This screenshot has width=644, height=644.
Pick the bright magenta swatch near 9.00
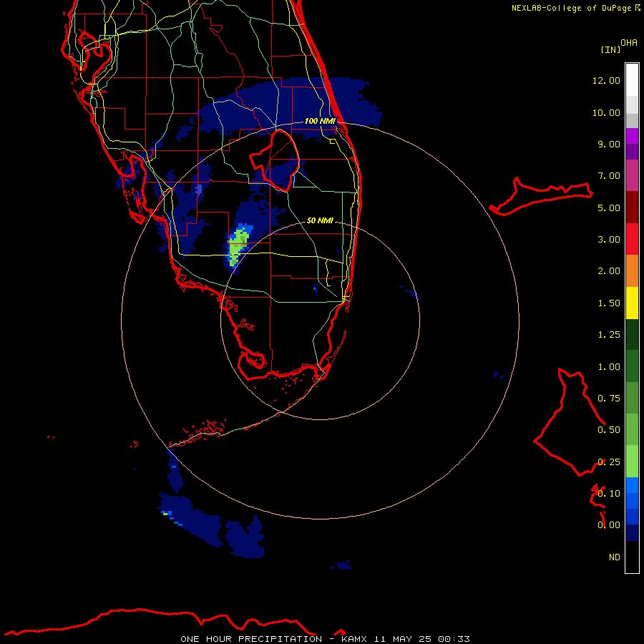(x=632, y=136)
